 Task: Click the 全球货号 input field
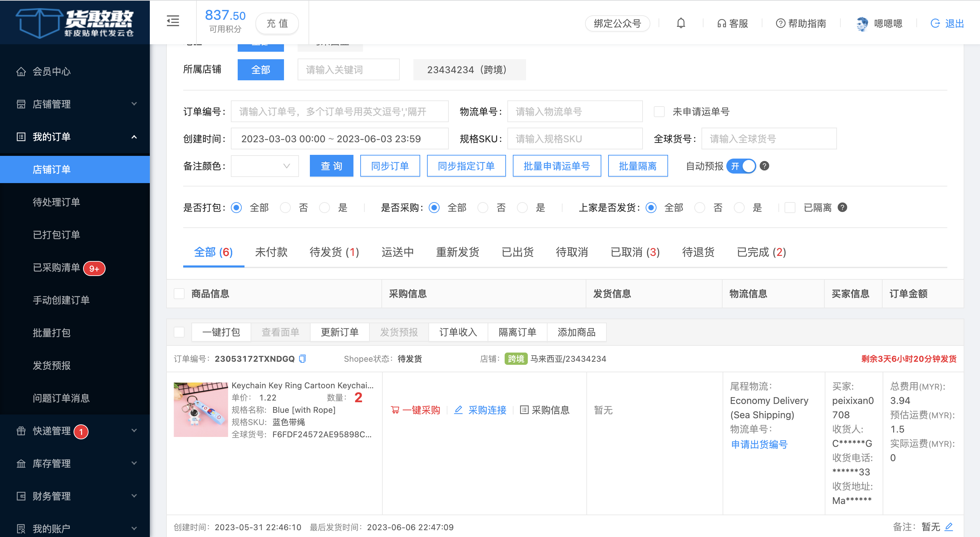[x=769, y=139]
